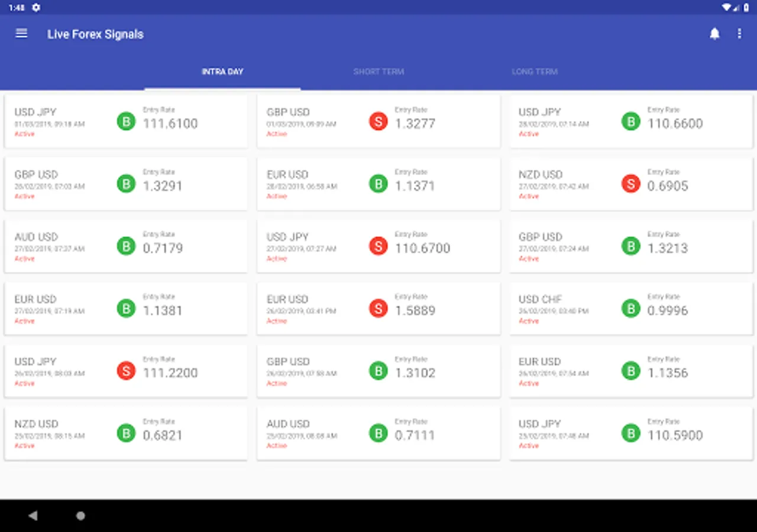Image resolution: width=757 pixels, height=532 pixels.
Task: Tap the Buy icon for USD JPY 110.5900
Action: [631, 433]
